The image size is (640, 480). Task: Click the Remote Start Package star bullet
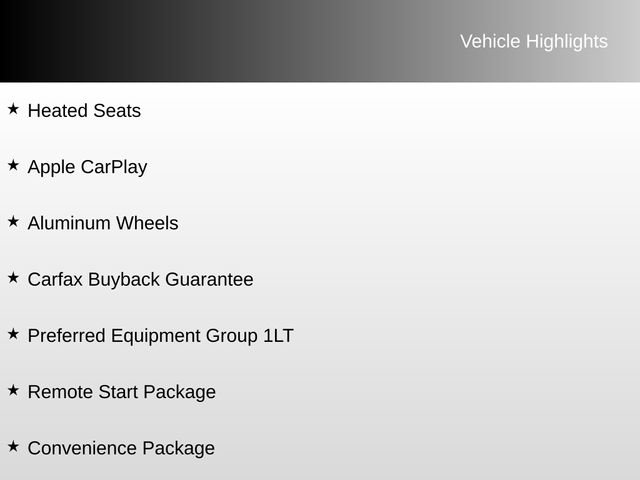13,389
